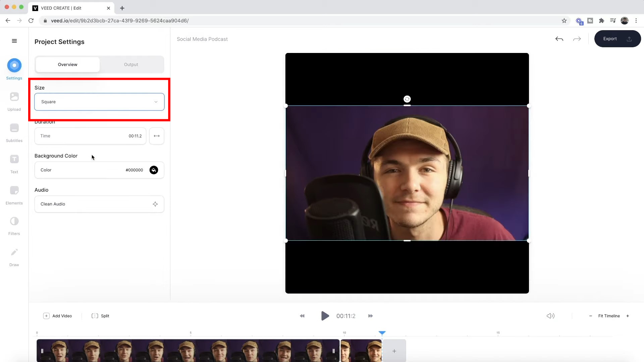
Task: Click the Duration Time field
Action: 90,136
